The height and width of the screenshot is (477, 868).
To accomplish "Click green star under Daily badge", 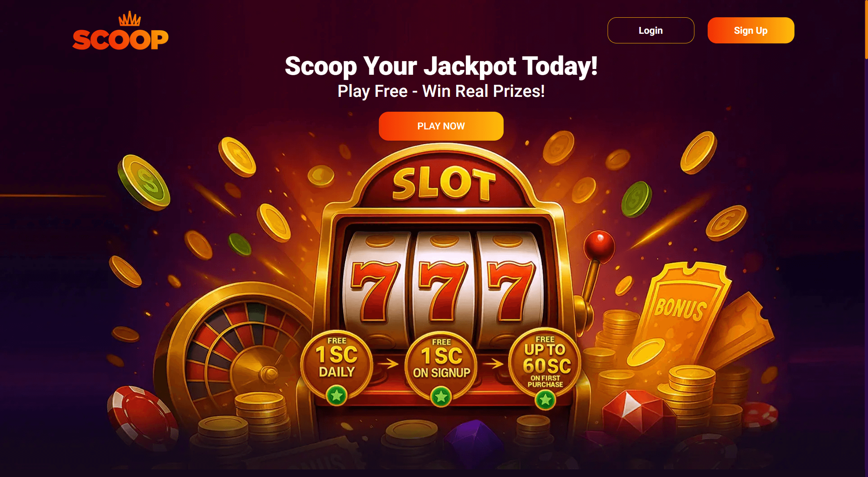I will (337, 396).
